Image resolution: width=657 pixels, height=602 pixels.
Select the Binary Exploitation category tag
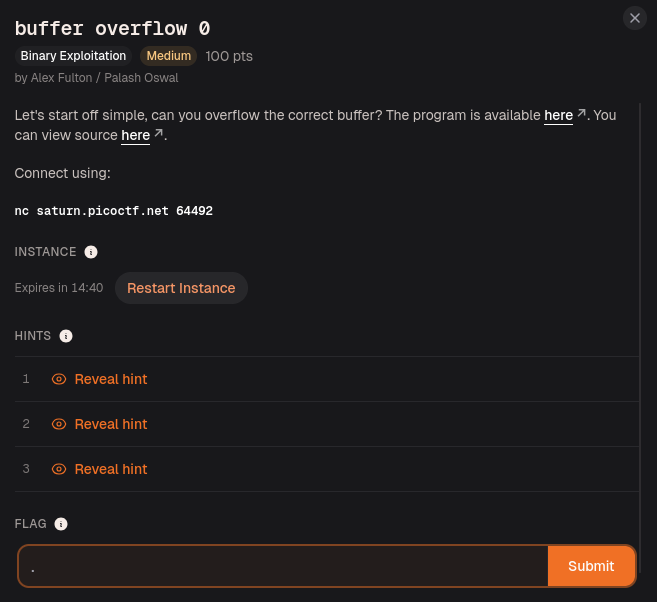pyautogui.click(x=73, y=56)
